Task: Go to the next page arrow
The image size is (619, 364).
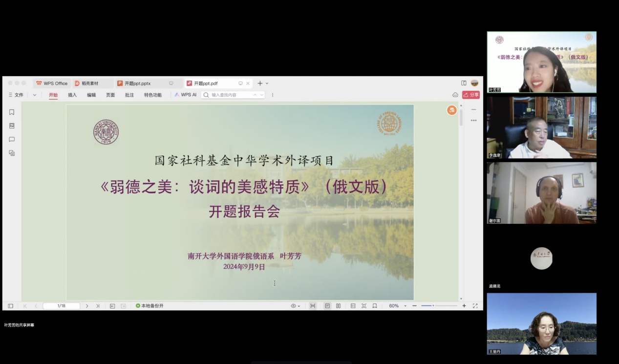Action: coord(87,306)
